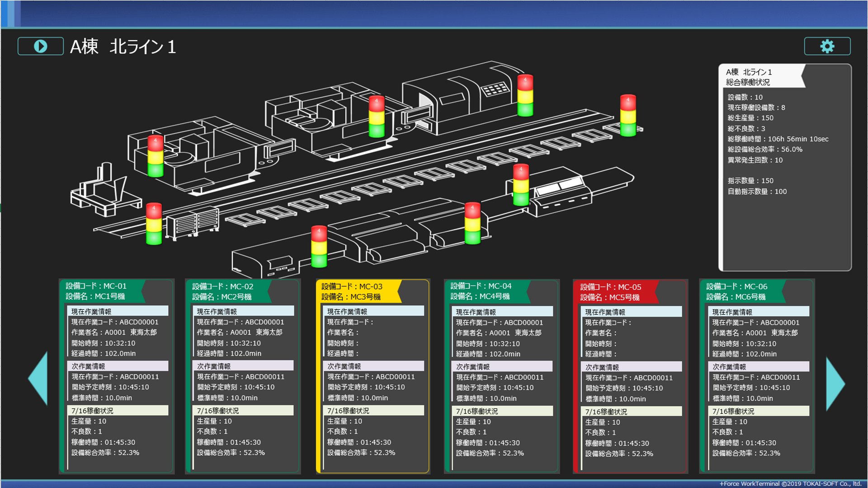Click signal tower on bottom center machine
868x488 pixels.
(319, 246)
